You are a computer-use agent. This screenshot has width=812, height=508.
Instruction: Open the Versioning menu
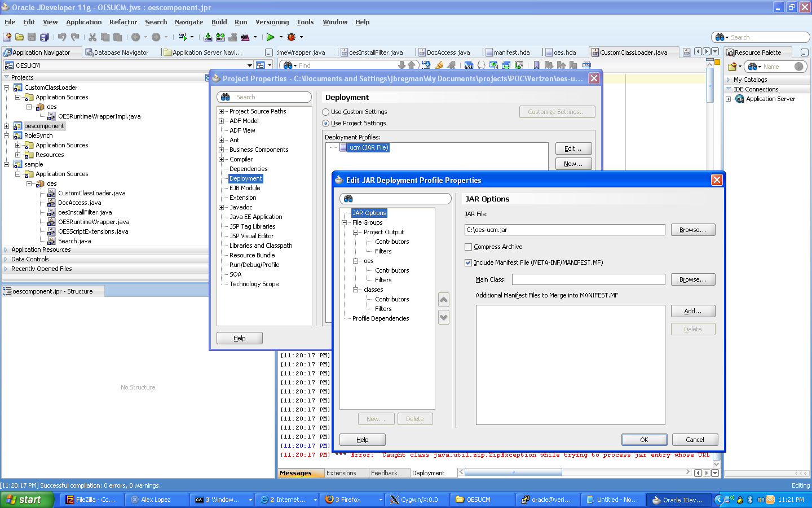coord(272,22)
